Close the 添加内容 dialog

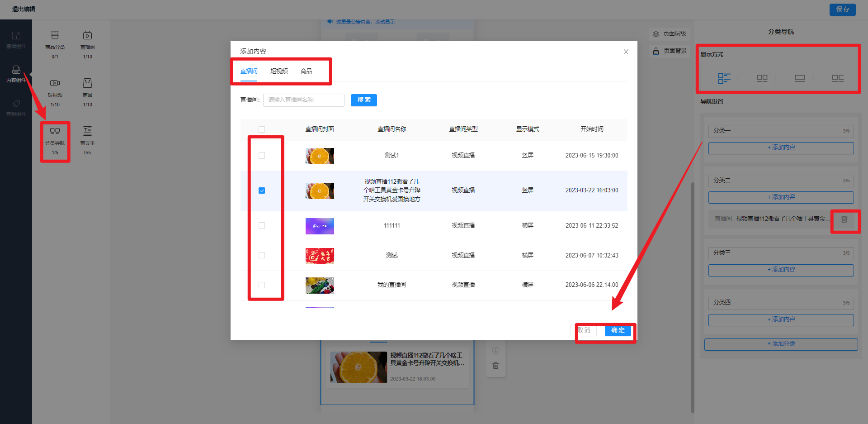[x=626, y=52]
